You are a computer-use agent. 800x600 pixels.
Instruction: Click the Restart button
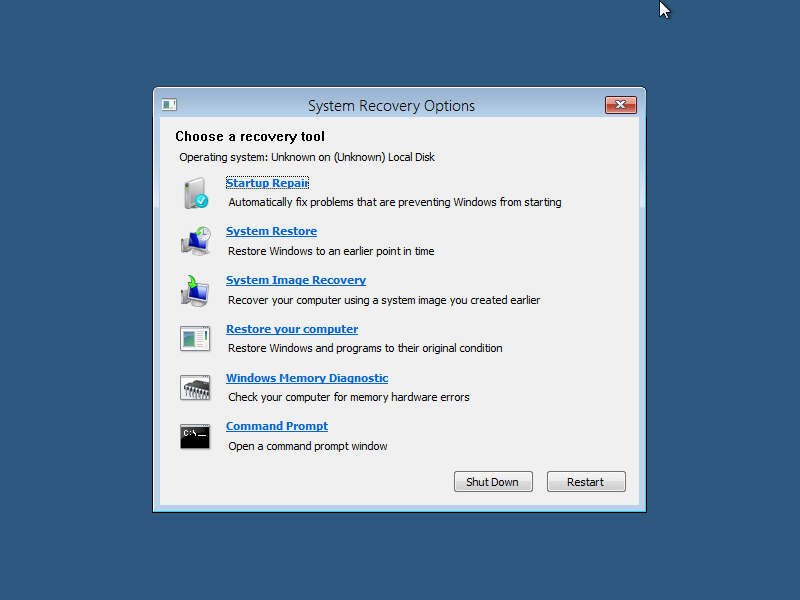tap(586, 482)
